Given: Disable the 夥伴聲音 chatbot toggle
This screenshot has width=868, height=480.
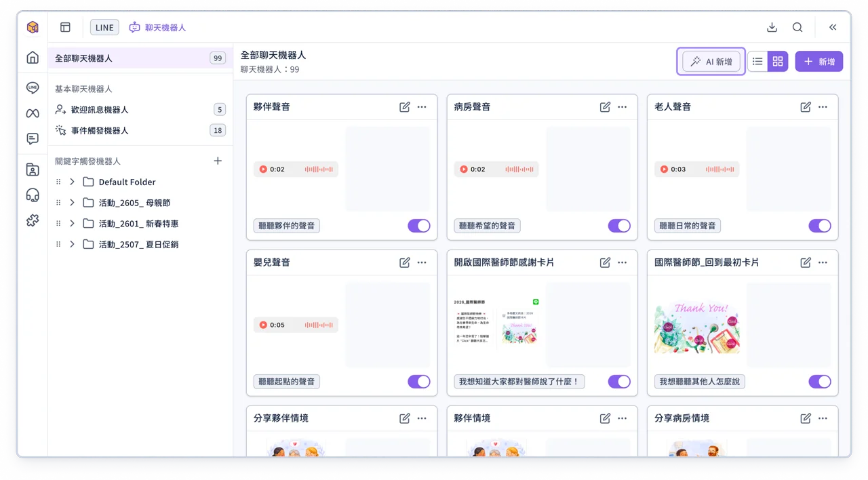Looking at the screenshot, I should point(419,226).
